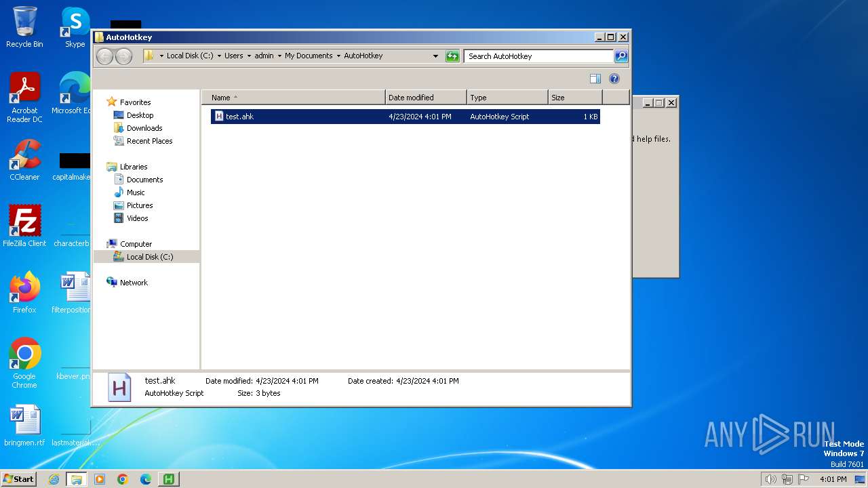
Task: Click the Users breadcrumb segment
Action: (x=234, y=56)
